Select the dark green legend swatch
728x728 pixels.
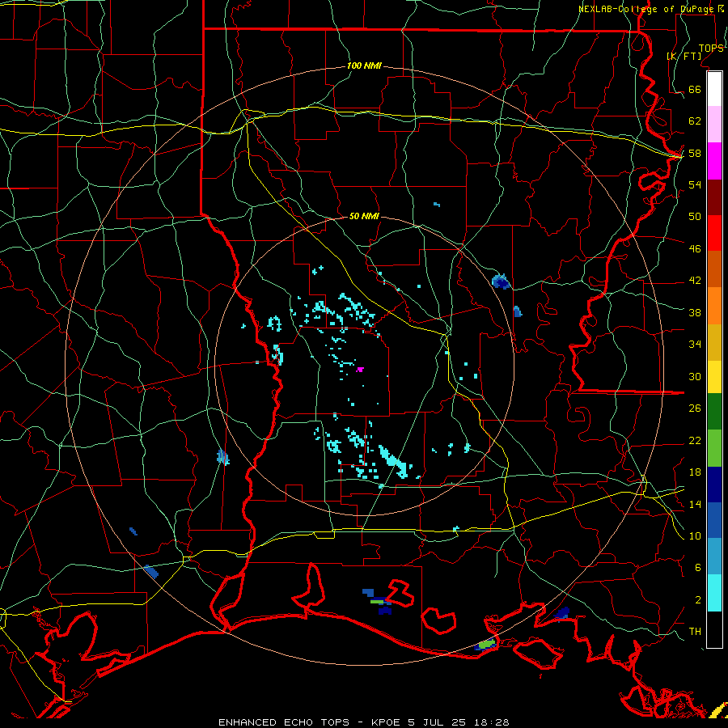click(714, 412)
